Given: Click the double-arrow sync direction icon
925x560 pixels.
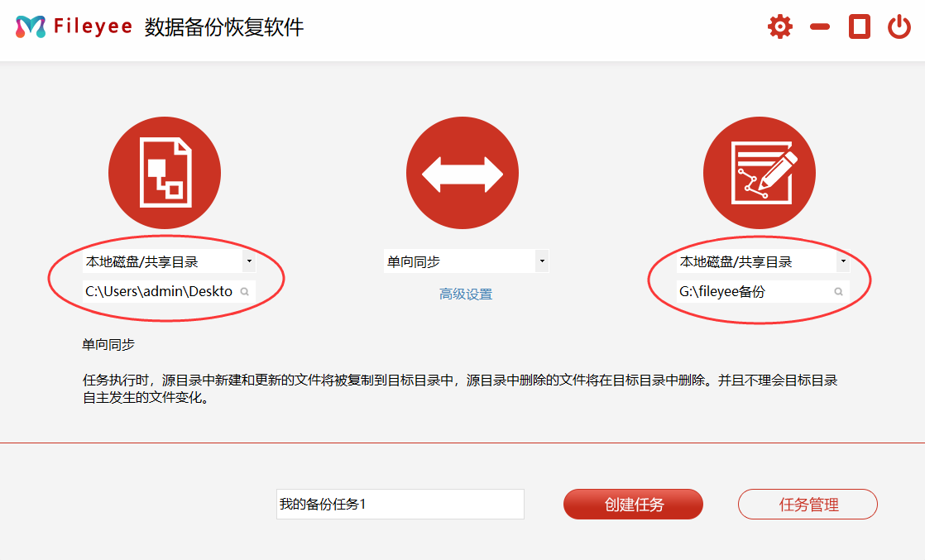Looking at the screenshot, I should (462, 173).
